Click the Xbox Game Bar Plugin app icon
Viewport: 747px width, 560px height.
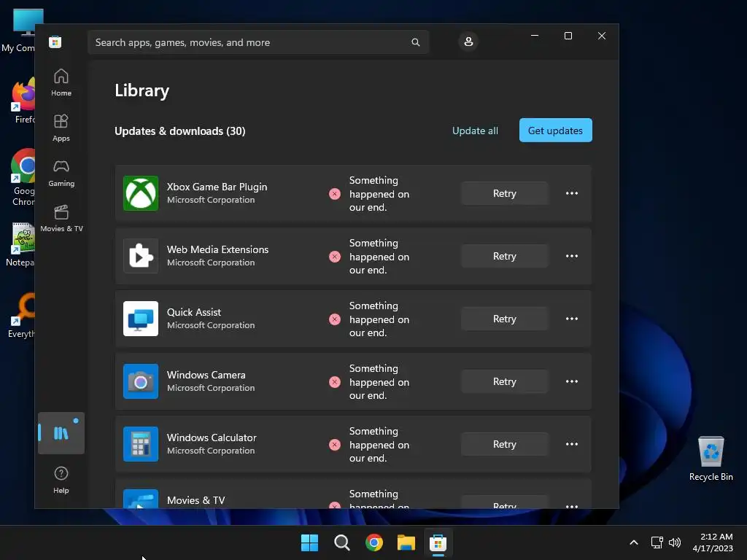tap(141, 193)
